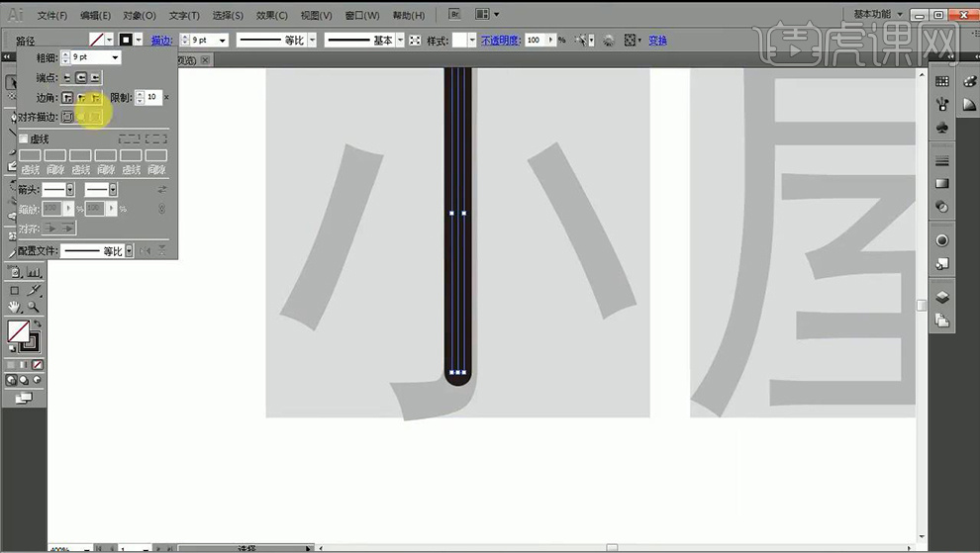This screenshot has height=553, width=980.
Task: Open the Symbols panel icon
Action: (941, 128)
